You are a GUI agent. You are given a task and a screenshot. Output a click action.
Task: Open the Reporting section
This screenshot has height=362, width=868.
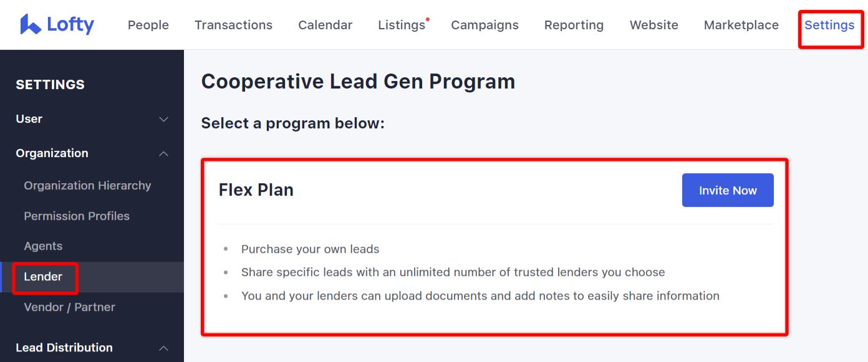click(x=574, y=25)
